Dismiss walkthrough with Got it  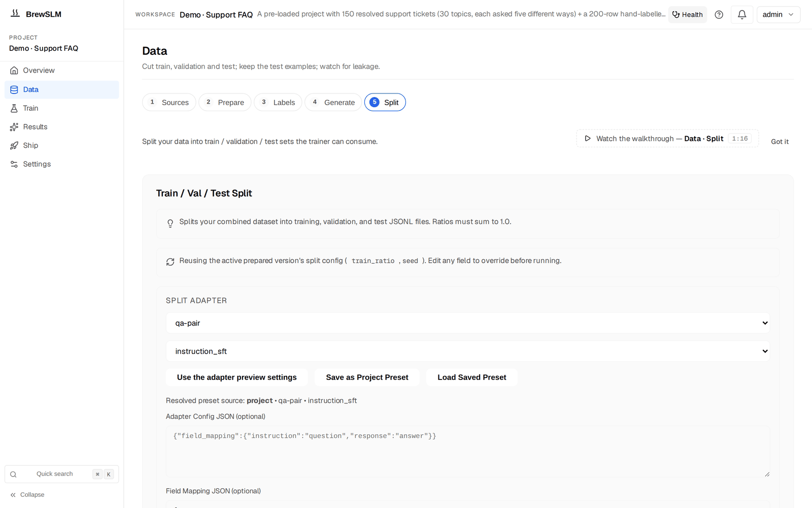pos(780,142)
